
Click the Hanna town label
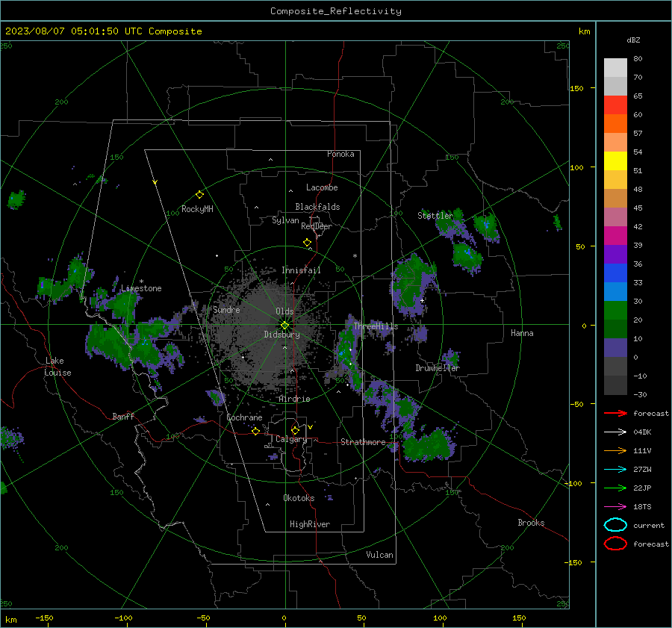click(522, 333)
